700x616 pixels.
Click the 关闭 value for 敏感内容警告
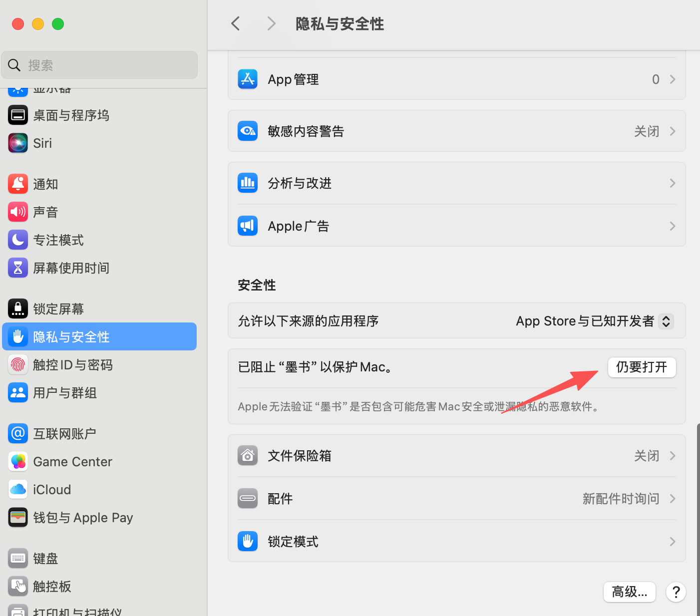647,131
